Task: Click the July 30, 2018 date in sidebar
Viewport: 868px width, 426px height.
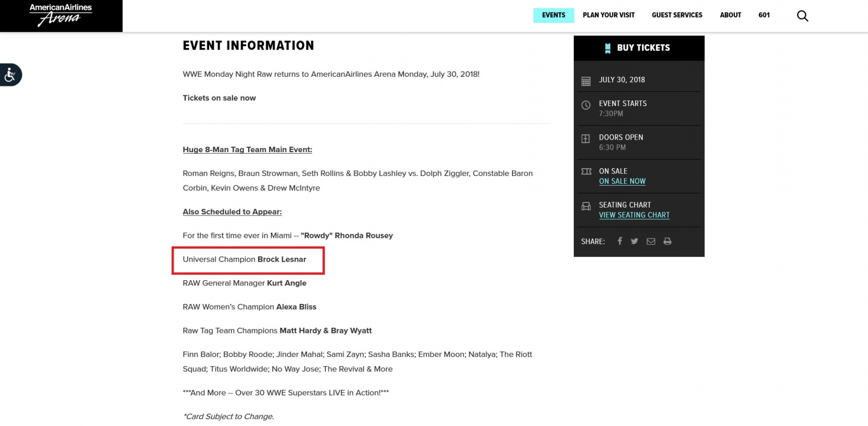Action: click(622, 80)
